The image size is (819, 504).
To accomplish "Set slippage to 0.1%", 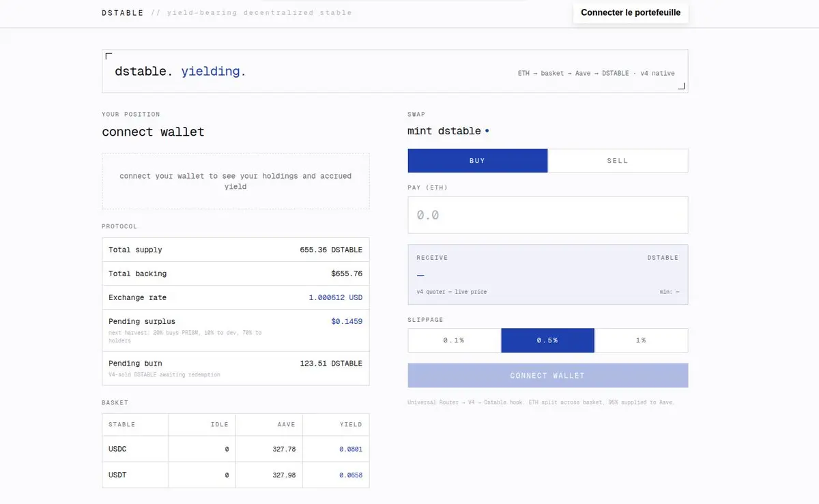I will coord(455,340).
